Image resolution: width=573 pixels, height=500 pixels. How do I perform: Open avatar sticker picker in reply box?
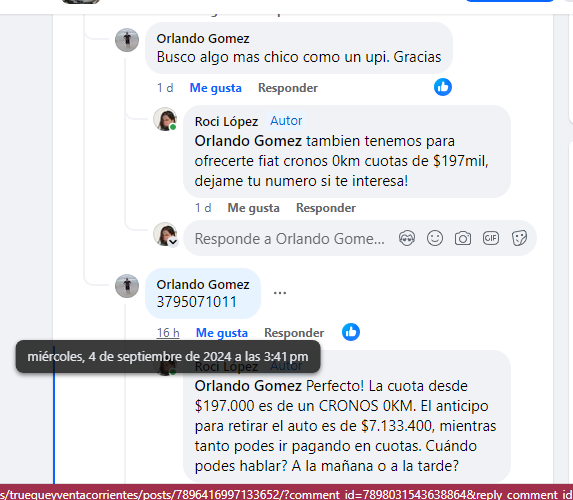tap(407, 239)
